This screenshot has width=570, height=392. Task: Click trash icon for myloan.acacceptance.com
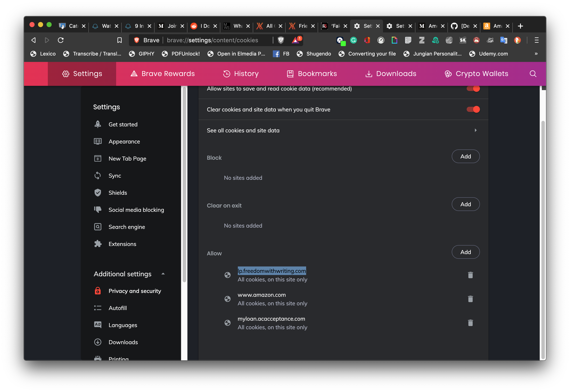470,323
